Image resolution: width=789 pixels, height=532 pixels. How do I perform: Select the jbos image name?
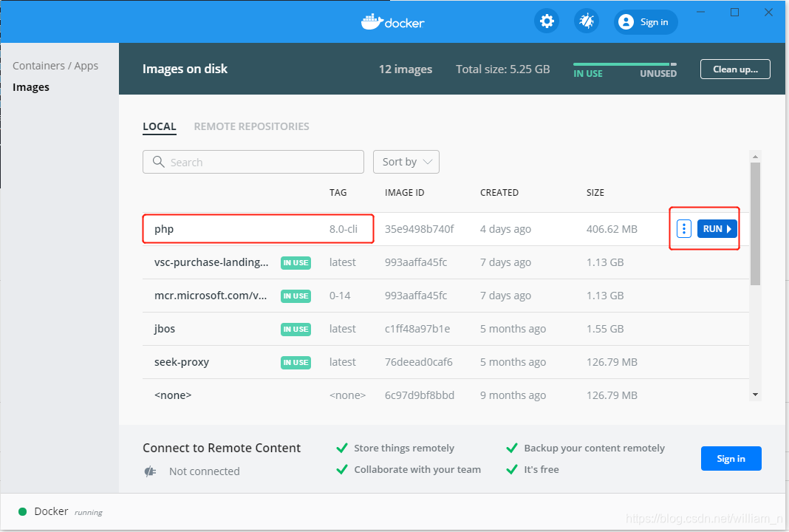pos(165,329)
